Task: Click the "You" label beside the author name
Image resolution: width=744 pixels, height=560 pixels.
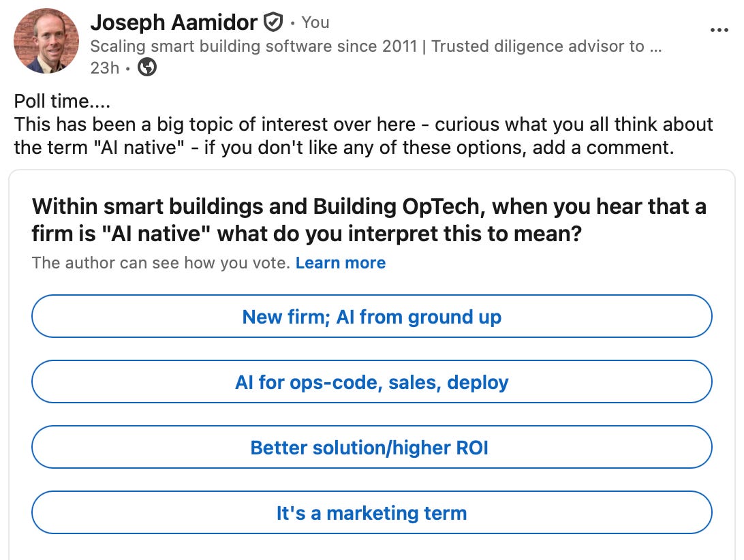Action: pos(315,22)
